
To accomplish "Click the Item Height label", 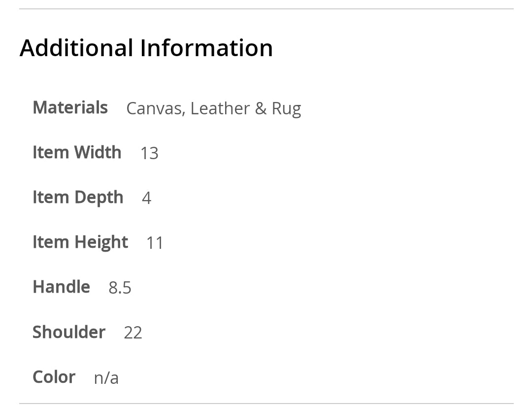I will tap(80, 242).
